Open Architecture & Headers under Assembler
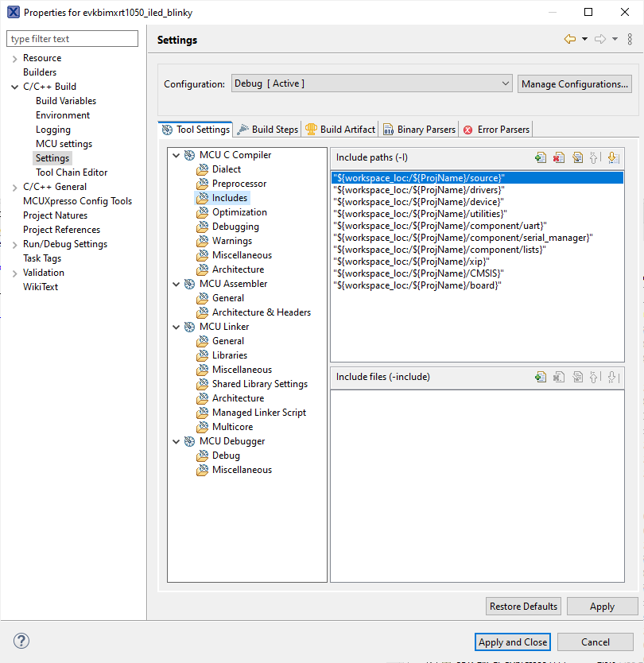644x663 pixels. (x=262, y=312)
